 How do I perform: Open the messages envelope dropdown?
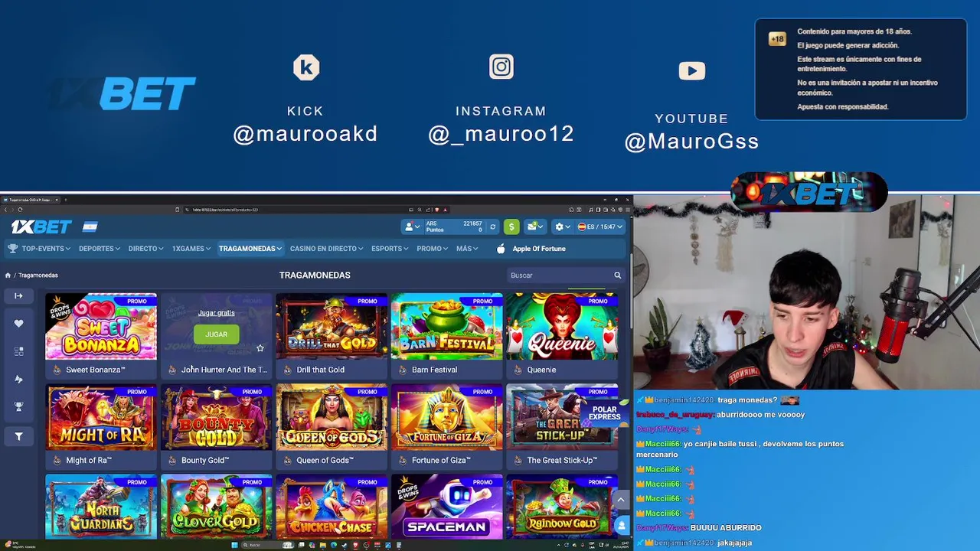(x=534, y=227)
